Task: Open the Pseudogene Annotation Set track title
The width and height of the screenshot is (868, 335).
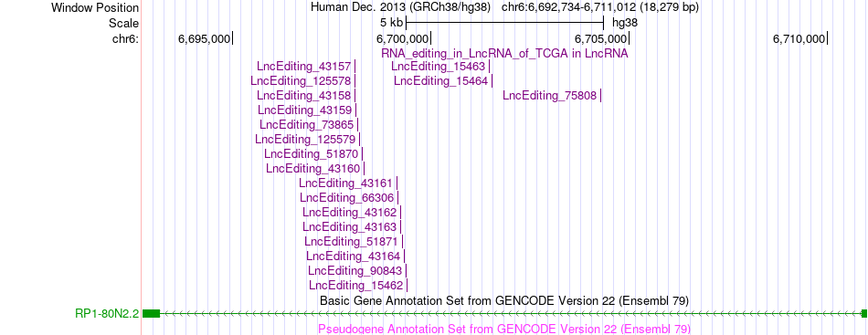Action: point(504,329)
